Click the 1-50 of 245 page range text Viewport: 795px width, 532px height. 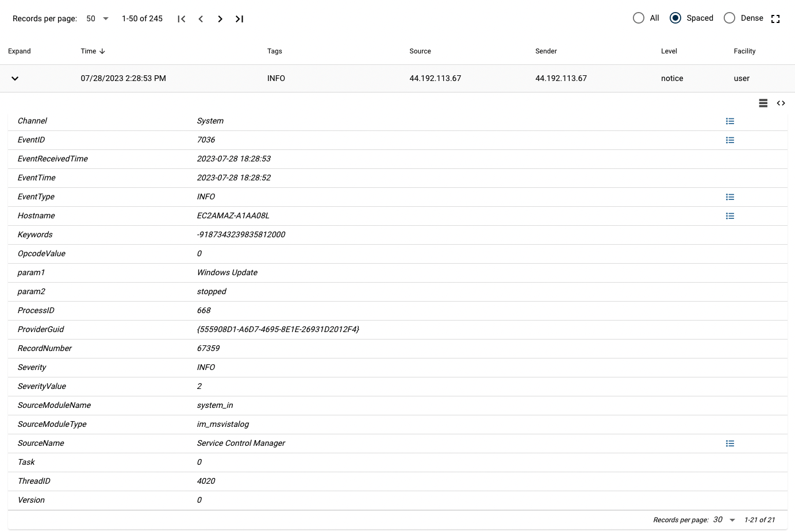click(x=142, y=18)
